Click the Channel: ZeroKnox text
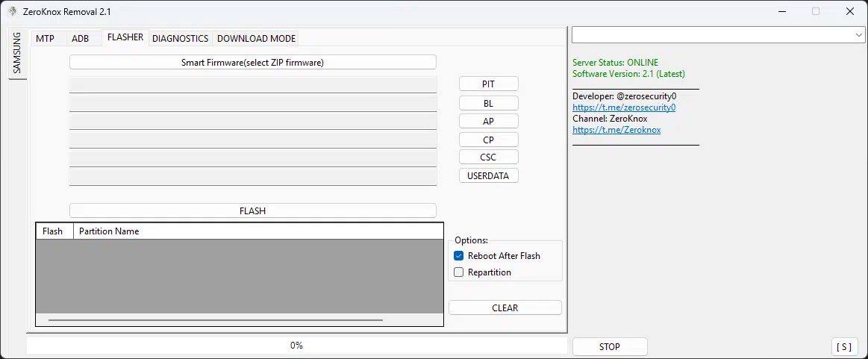This screenshot has height=359, width=868. [x=610, y=119]
